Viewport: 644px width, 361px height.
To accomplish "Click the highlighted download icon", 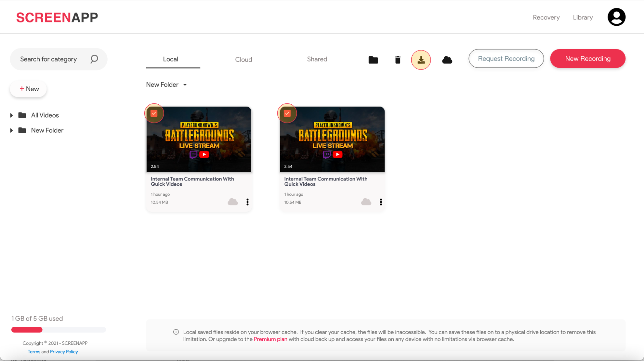I will (421, 60).
